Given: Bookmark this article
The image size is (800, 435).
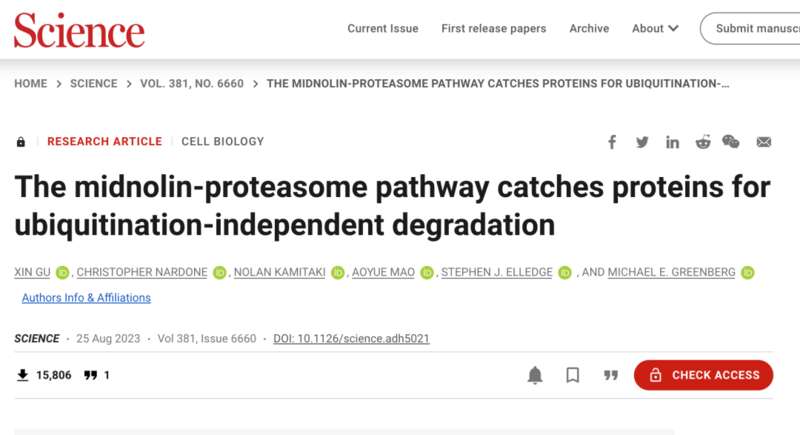Looking at the screenshot, I should pyautogui.click(x=572, y=375).
